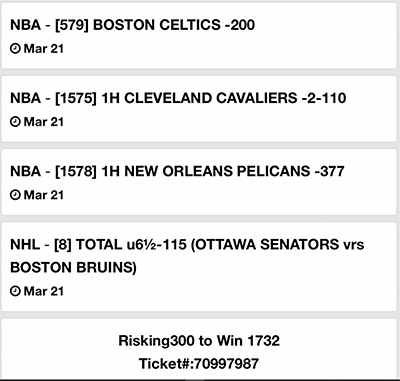
Task: Click the clock icon under Boston Celtics bet
Action: point(15,49)
